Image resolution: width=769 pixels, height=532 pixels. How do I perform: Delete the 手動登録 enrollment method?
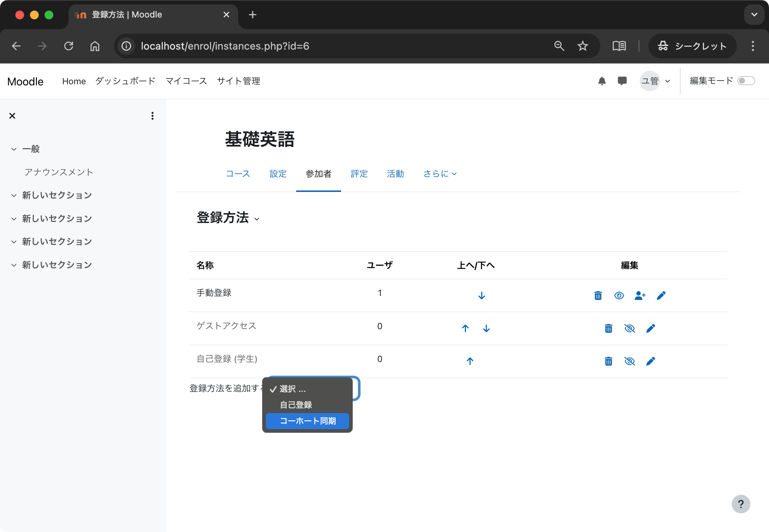[597, 296]
